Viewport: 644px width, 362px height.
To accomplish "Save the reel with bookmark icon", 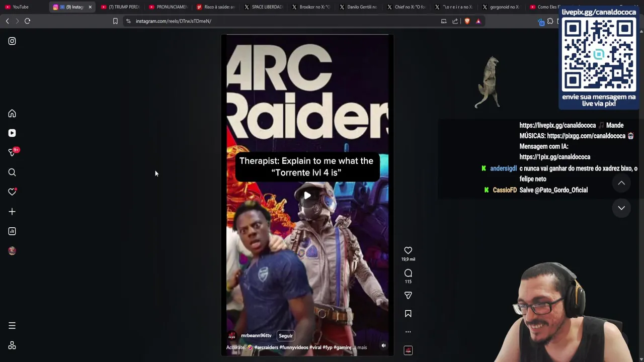I will [x=408, y=314].
